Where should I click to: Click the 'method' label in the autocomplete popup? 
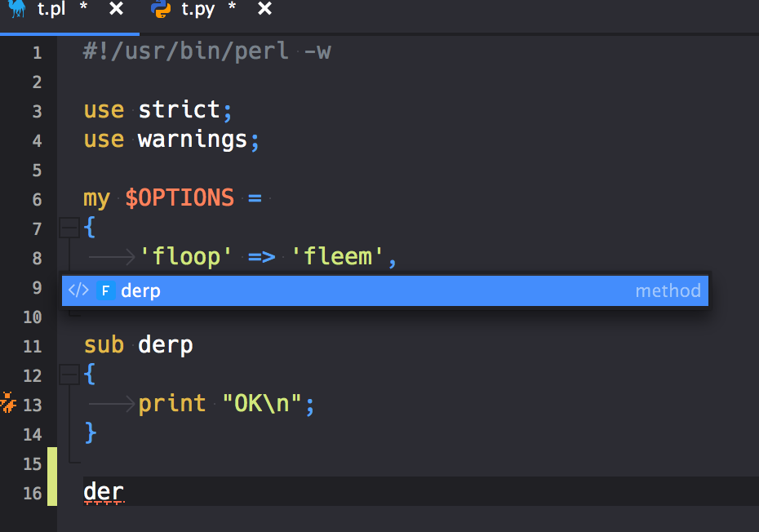pyautogui.click(x=668, y=290)
